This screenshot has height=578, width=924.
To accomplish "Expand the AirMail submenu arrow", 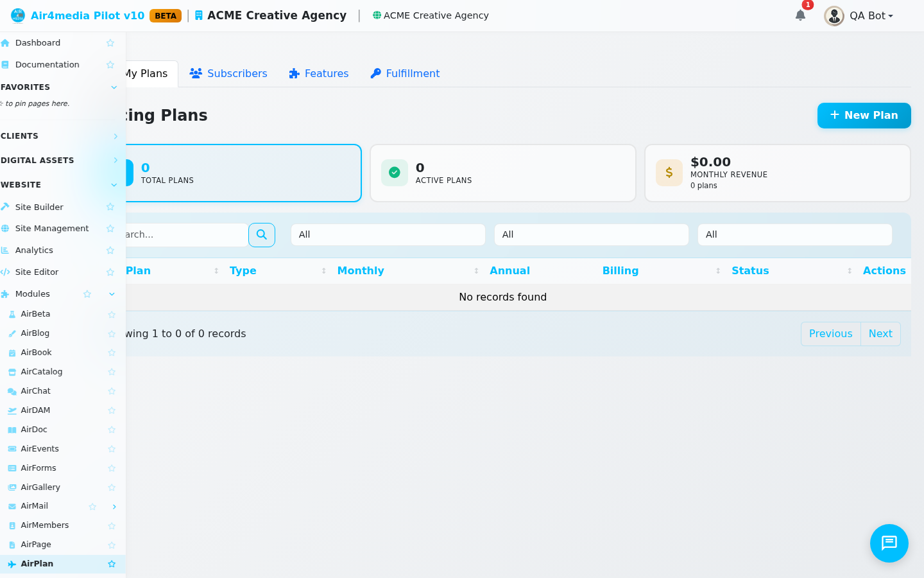I will click(x=114, y=507).
